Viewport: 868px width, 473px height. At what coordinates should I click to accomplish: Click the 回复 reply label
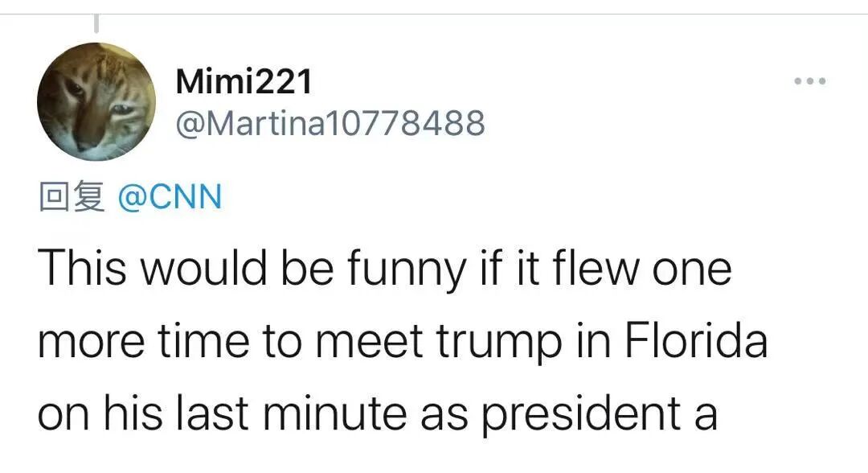72,196
